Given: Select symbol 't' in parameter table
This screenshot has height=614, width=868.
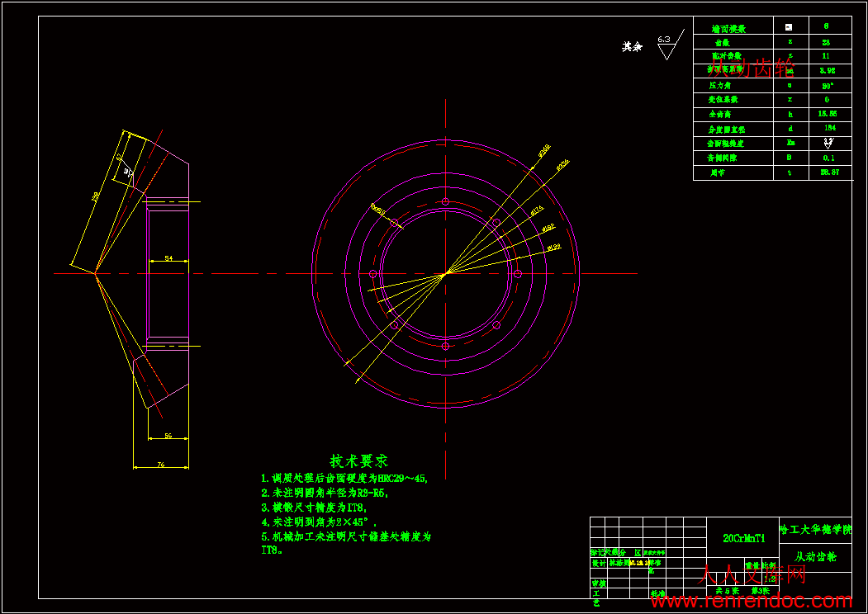Looking at the screenshot, I should 790,172.
